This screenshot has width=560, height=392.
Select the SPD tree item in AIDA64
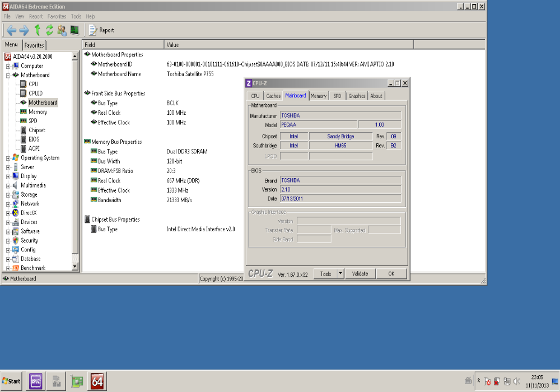[32, 121]
